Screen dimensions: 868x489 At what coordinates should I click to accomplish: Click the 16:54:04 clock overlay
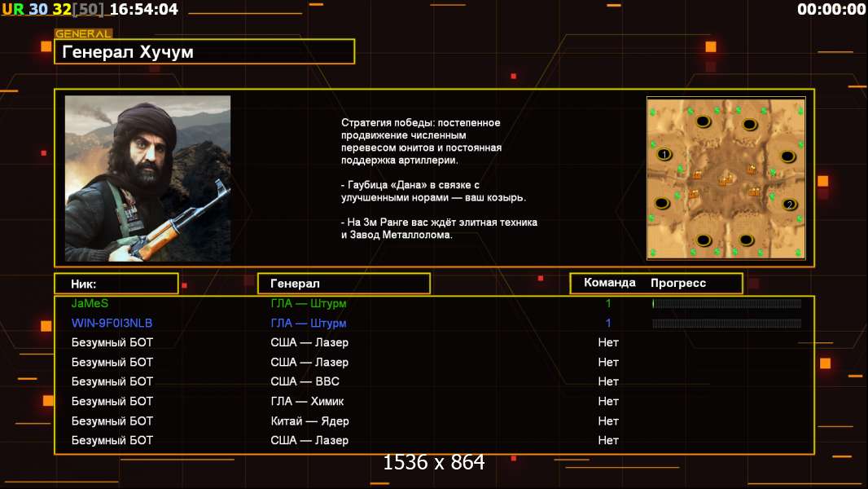[144, 9]
